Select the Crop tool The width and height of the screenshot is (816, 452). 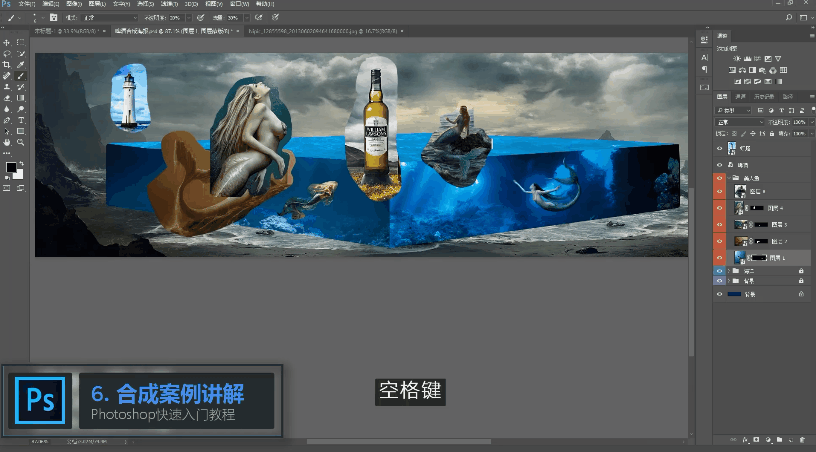[7, 64]
